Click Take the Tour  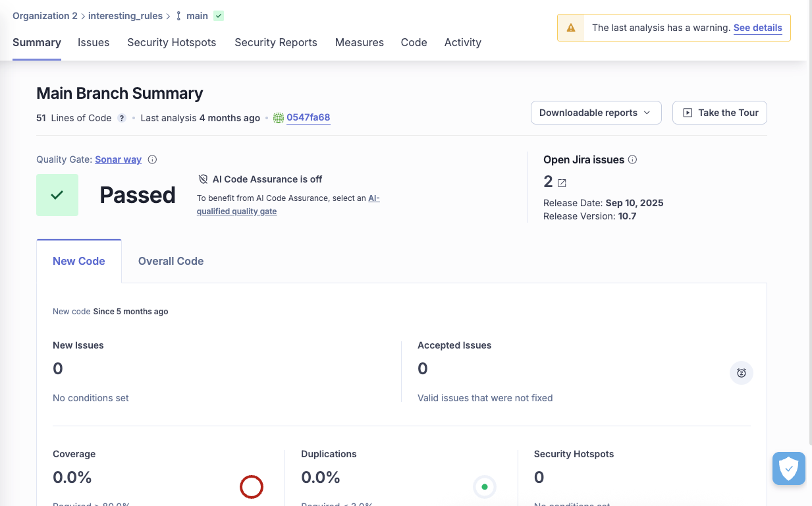pyautogui.click(x=719, y=113)
